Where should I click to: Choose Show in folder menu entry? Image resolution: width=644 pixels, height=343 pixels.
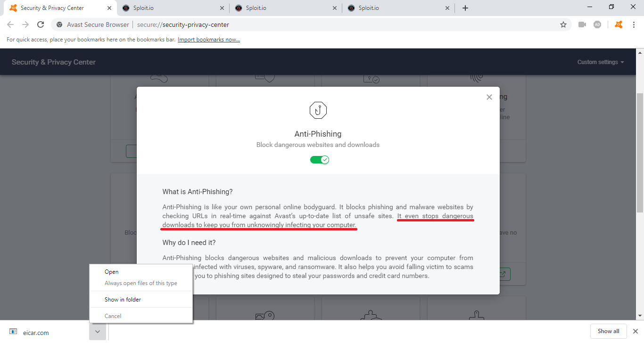pos(140,299)
